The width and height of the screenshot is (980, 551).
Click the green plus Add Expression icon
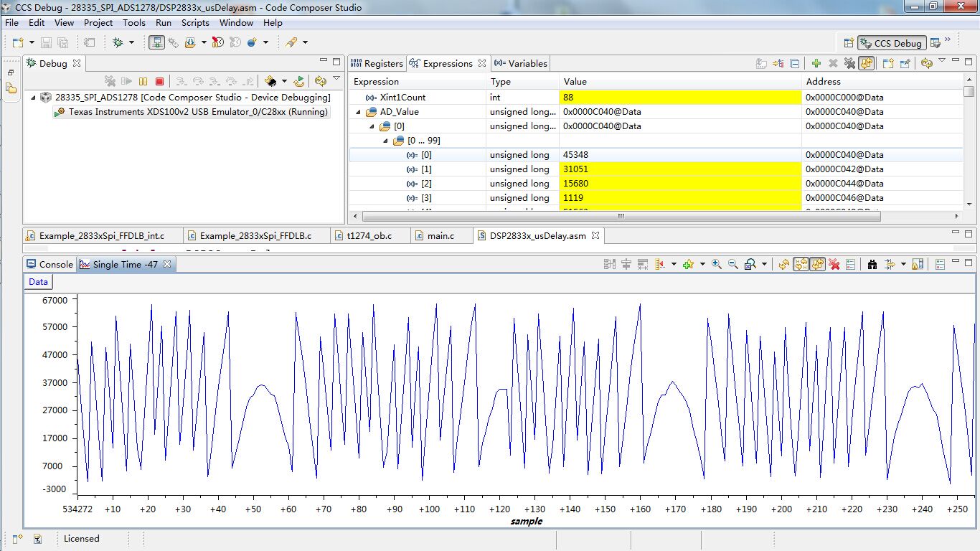(816, 64)
